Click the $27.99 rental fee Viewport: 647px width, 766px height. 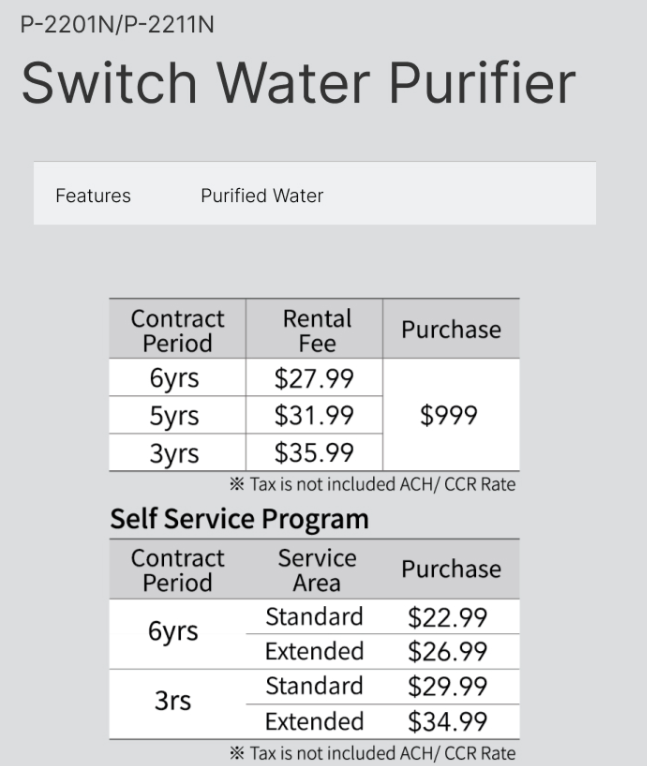pyautogui.click(x=314, y=378)
